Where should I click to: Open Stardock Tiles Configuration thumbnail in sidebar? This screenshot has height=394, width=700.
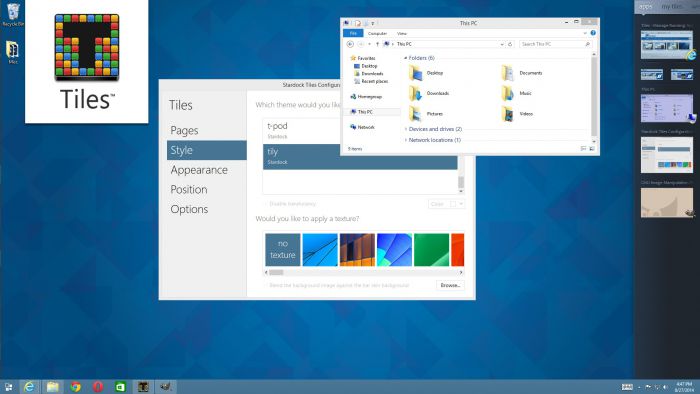(667, 155)
